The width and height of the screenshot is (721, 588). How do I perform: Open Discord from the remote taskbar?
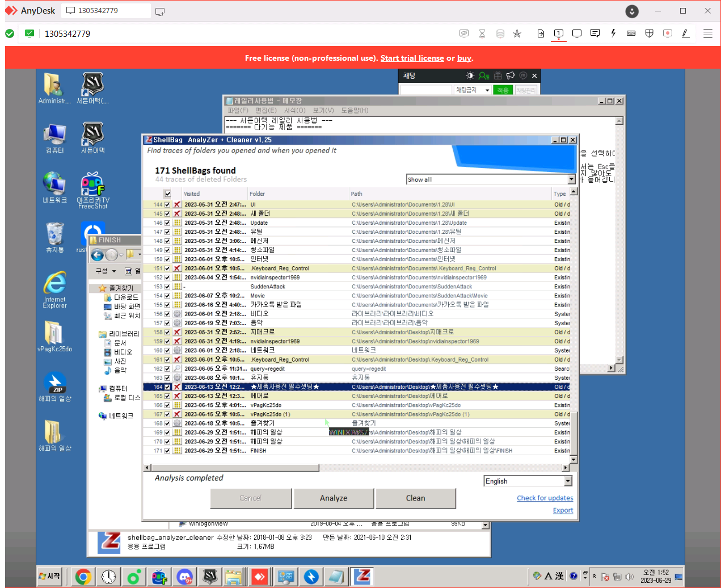click(x=184, y=577)
